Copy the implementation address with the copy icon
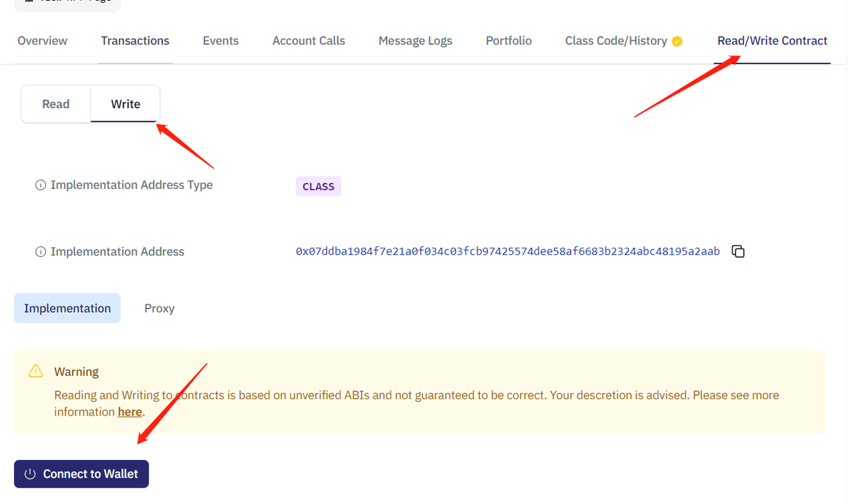Viewport: 850px width, 504px height. 738,251
